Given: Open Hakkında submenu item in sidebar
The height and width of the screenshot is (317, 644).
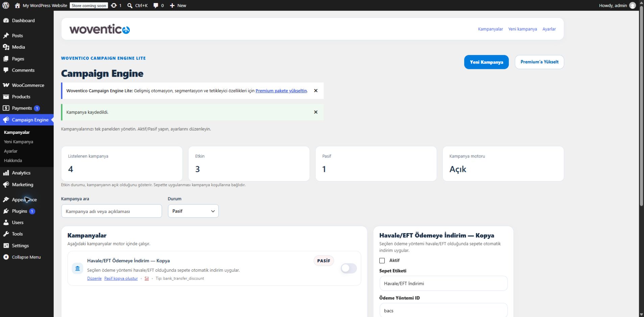Looking at the screenshot, I should (x=13, y=161).
